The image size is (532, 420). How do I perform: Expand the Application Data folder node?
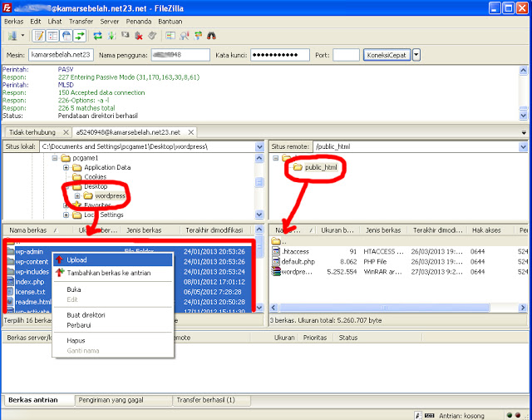[66, 167]
